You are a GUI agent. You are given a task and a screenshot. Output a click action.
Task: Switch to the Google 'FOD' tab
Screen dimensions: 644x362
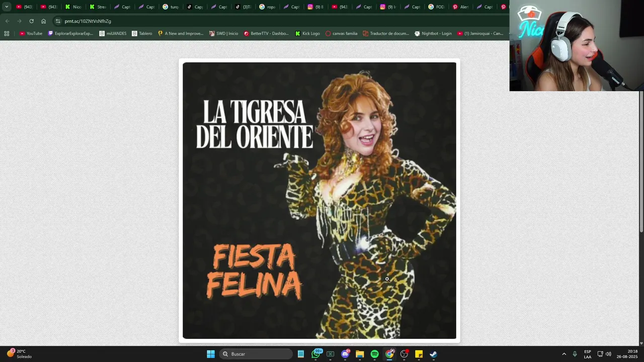[436, 7]
